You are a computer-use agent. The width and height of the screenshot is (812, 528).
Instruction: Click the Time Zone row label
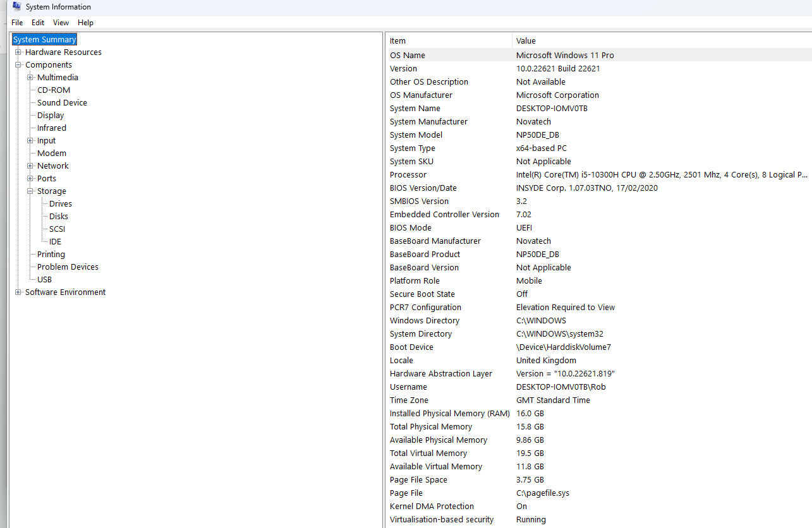[409, 400]
